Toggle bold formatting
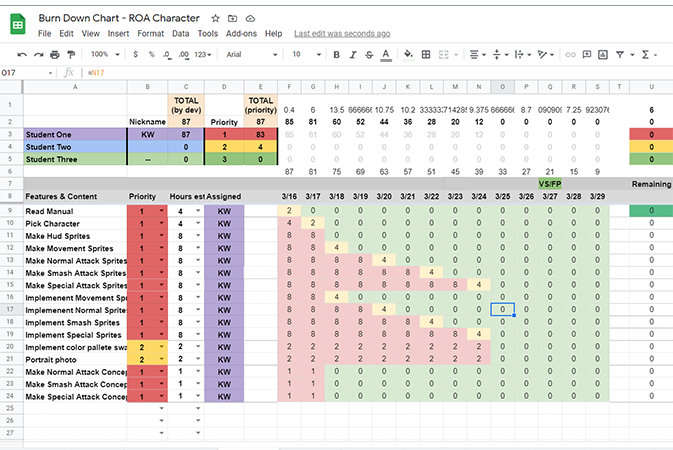The height and width of the screenshot is (450, 673). tap(336, 55)
